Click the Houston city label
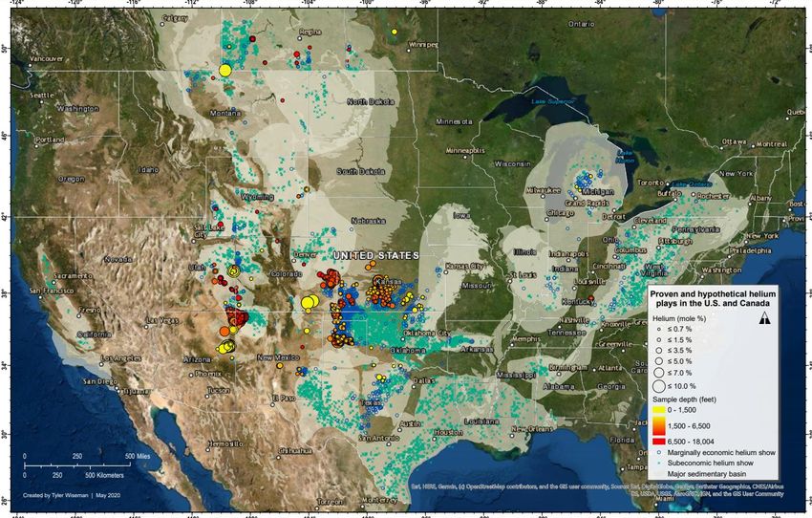Viewport: 812px width, 518px height. tap(448, 432)
